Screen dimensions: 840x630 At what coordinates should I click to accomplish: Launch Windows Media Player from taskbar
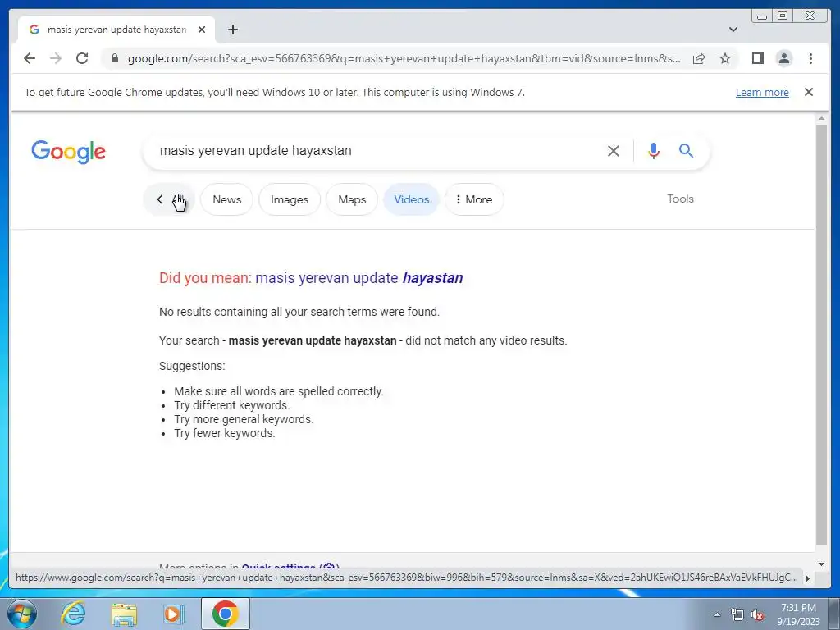tap(172, 614)
